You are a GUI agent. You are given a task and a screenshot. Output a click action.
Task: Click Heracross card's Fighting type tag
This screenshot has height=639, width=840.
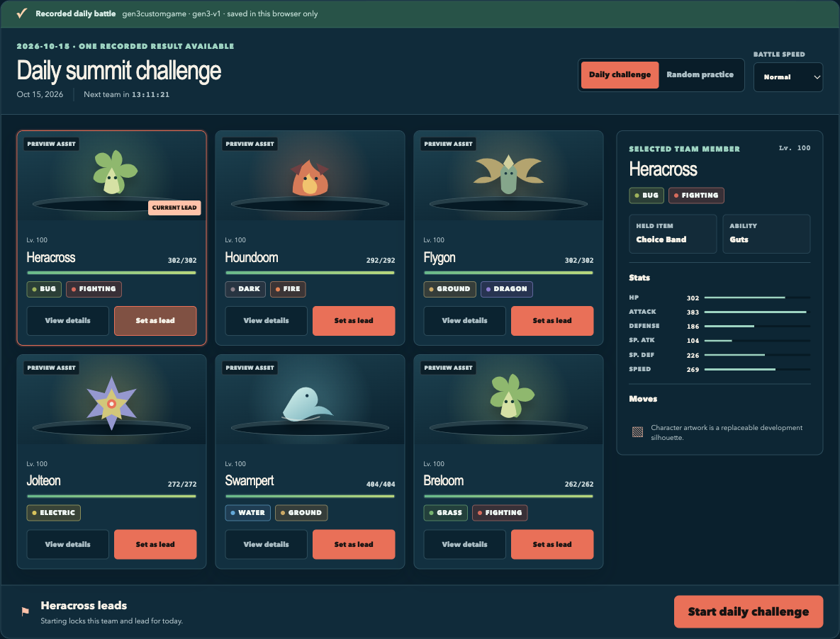94,289
